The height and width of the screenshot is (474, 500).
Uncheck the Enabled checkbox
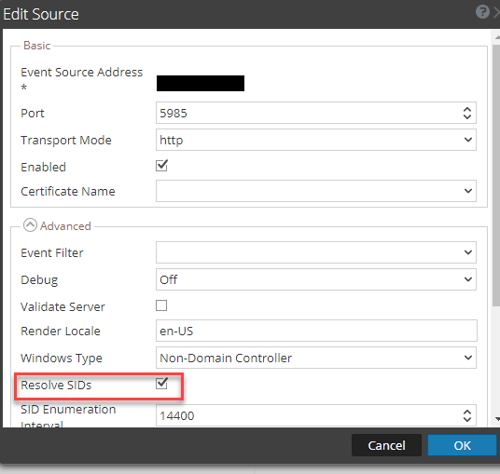(x=162, y=166)
